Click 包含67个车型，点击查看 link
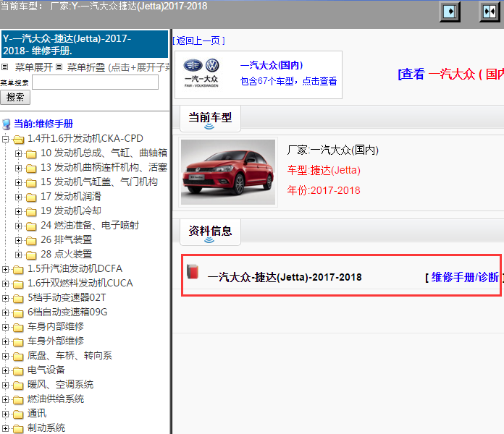The image size is (504, 434). point(288,81)
